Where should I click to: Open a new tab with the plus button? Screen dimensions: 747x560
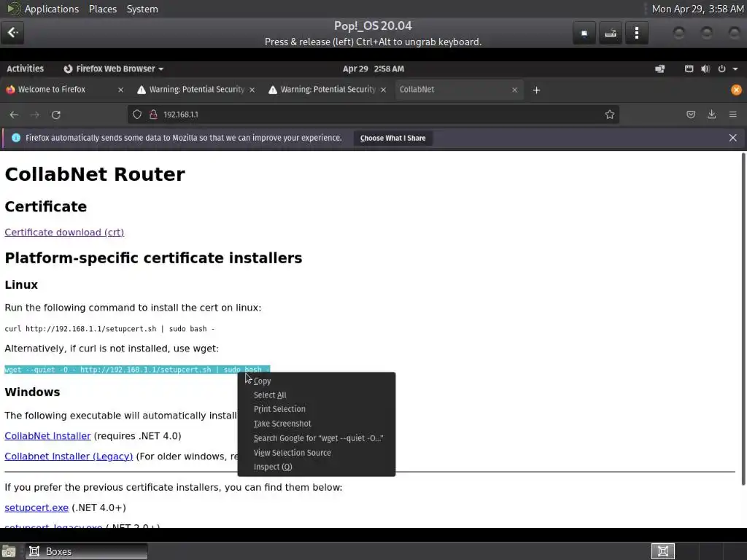pyautogui.click(x=536, y=90)
